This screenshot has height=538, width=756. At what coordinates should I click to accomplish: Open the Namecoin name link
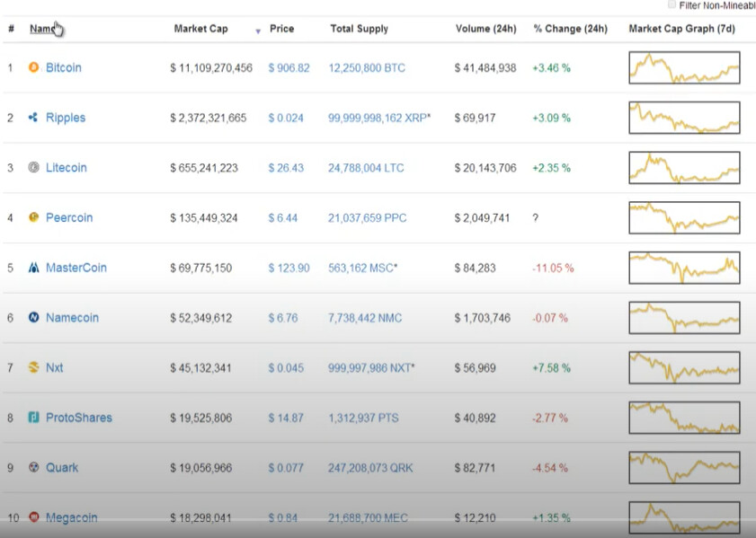(72, 318)
